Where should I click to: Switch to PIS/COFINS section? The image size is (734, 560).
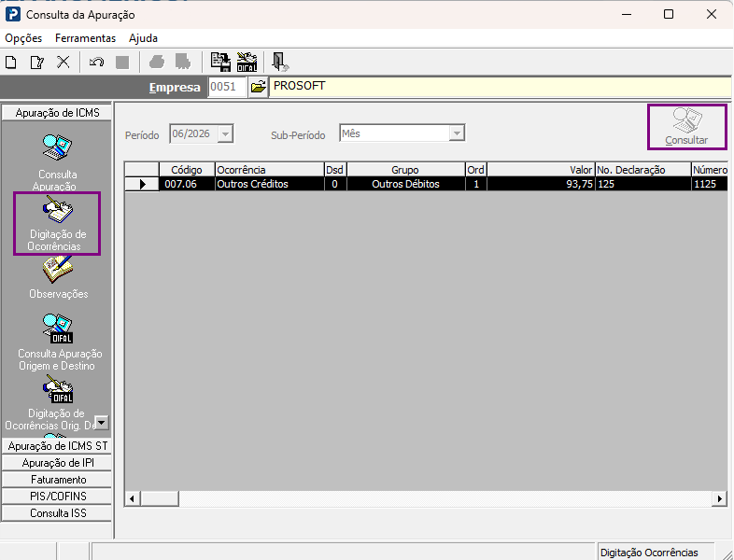[x=57, y=497]
